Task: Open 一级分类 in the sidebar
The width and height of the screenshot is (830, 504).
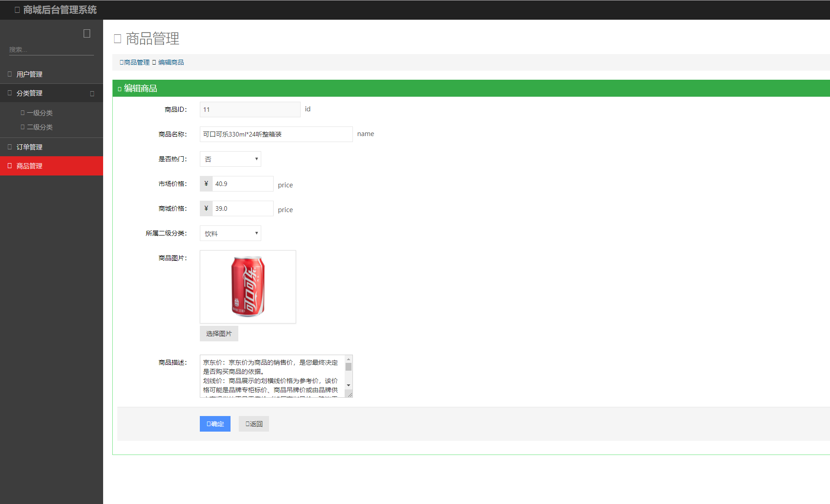Action: coord(39,113)
